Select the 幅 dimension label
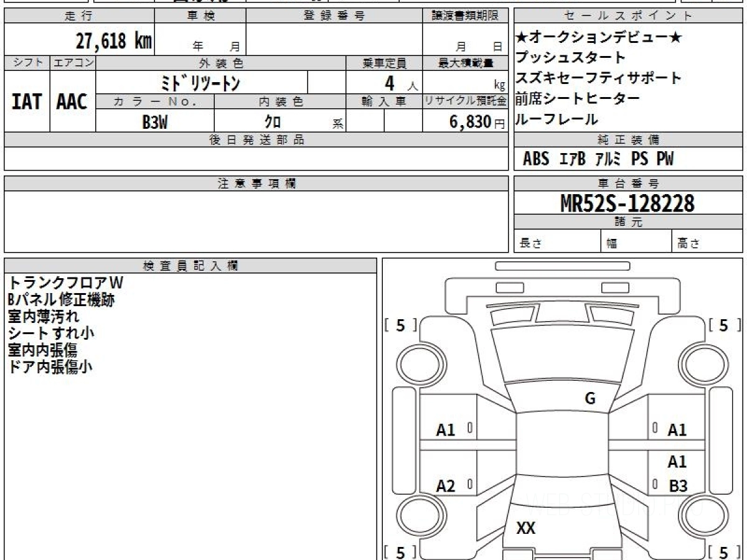747x560 pixels. pos(612,243)
